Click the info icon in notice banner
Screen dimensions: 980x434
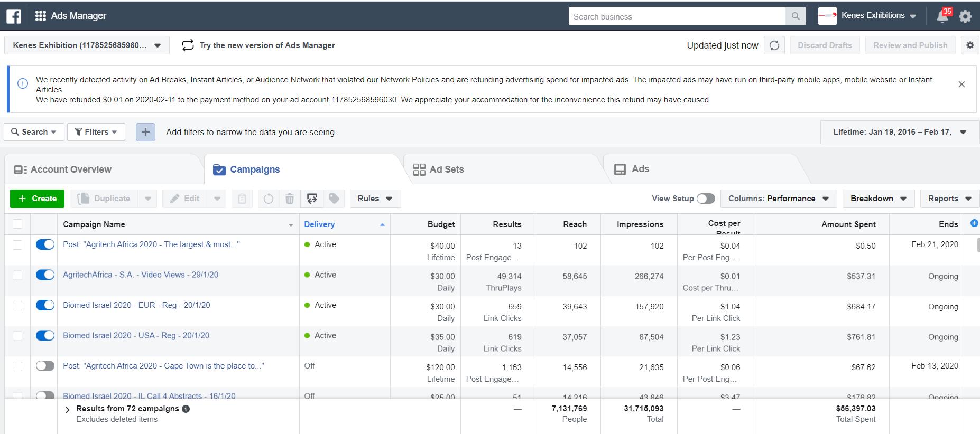[x=23, y=83]
